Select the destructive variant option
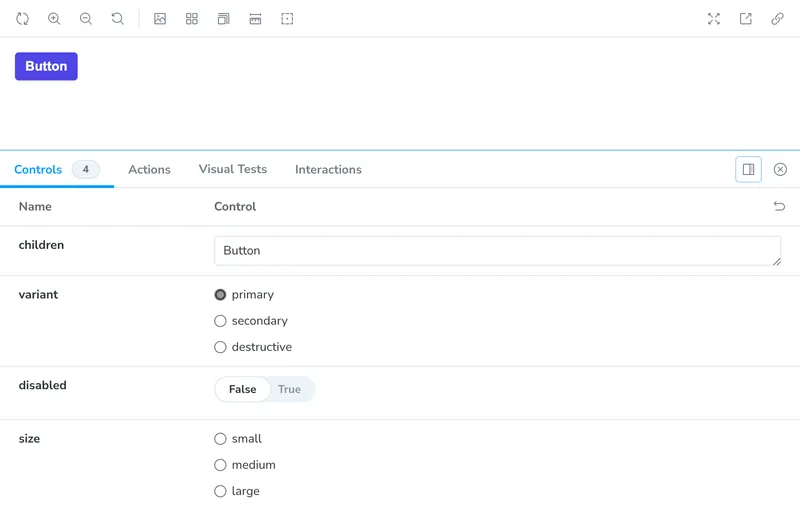The image size is (800, 523). click(221, 347)
